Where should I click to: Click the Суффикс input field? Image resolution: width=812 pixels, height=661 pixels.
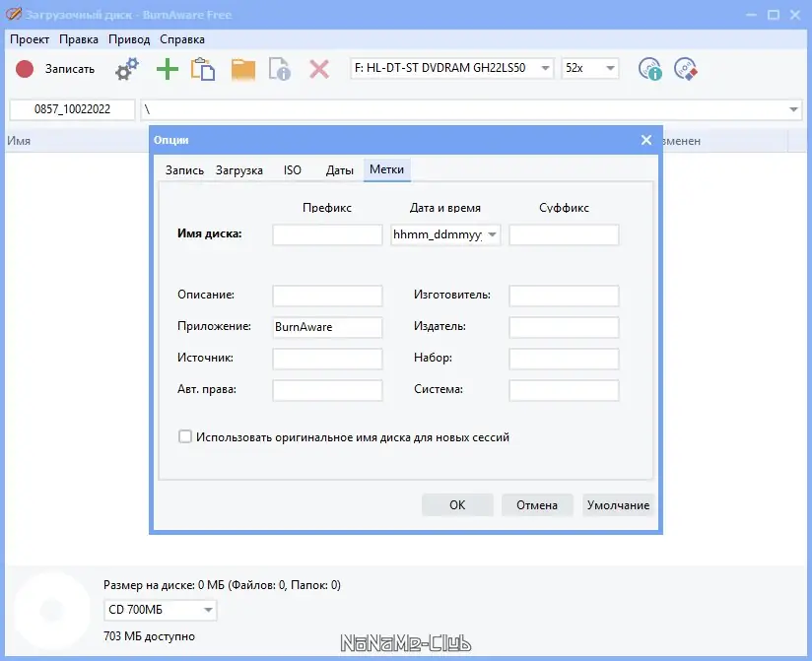click(564, 234)
